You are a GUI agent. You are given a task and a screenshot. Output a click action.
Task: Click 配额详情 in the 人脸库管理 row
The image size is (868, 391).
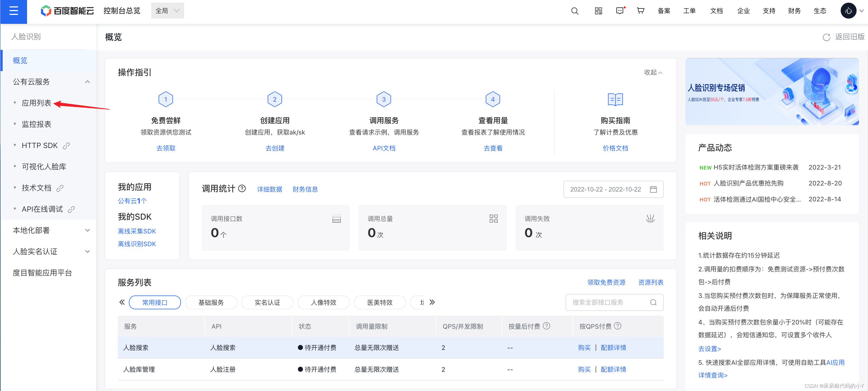613,370
